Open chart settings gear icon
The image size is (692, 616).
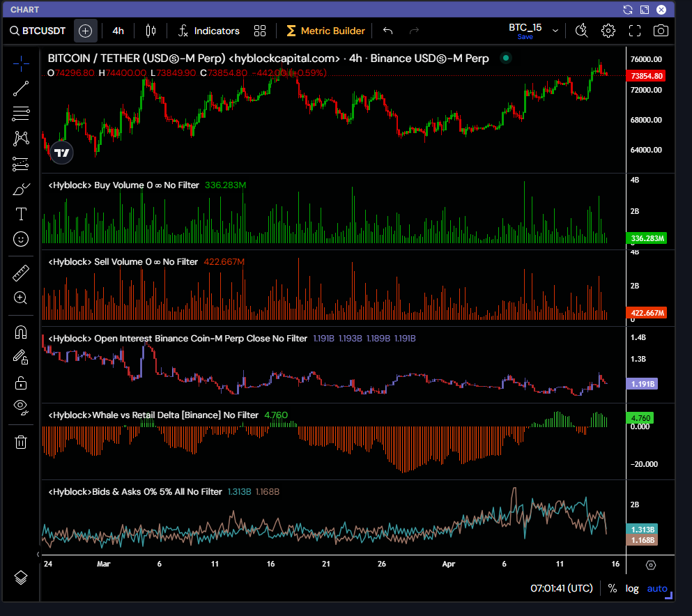(x=608, y=31)
